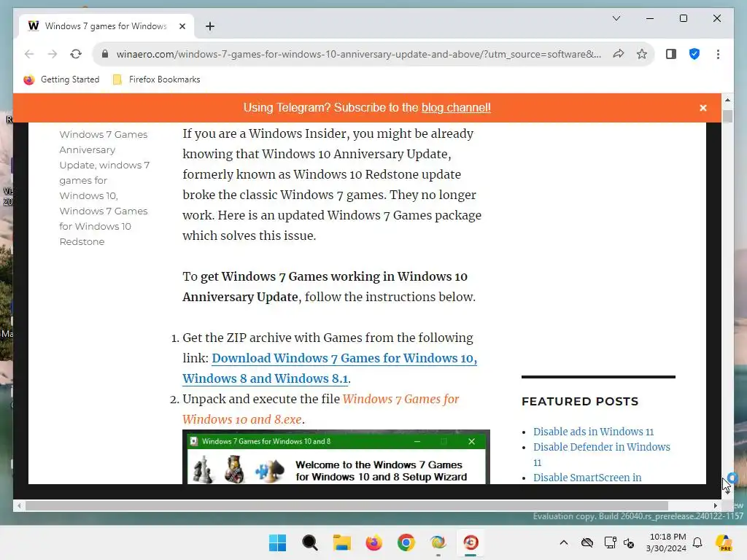747x560 pixels.
Task: Open the browser side panel
Action: tap(671, 54)
